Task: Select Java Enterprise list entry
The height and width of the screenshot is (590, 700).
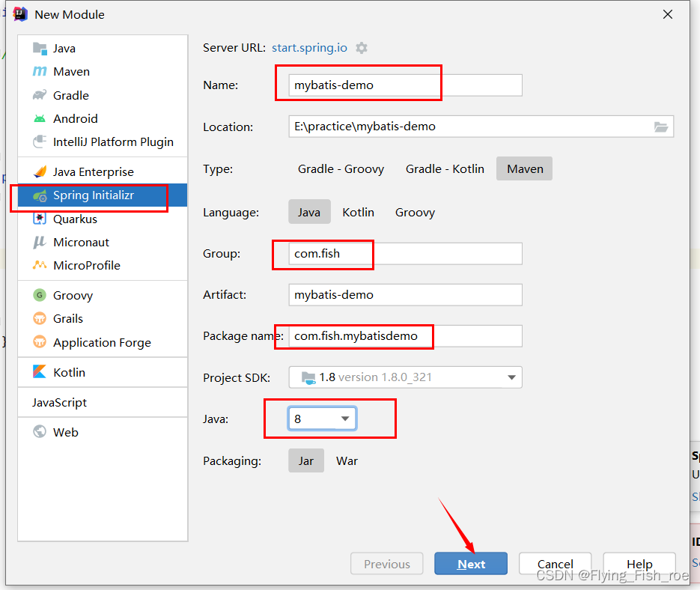Action: (103, 171)
